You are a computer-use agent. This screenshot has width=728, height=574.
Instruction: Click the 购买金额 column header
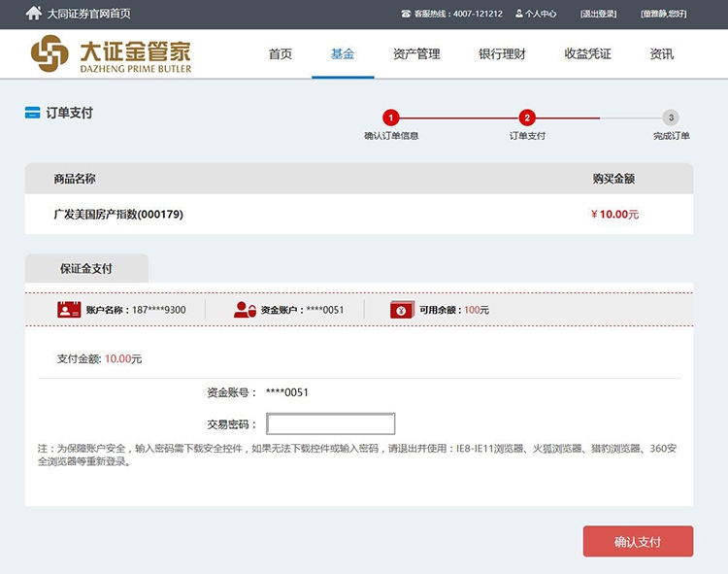[x=613, y=179]
